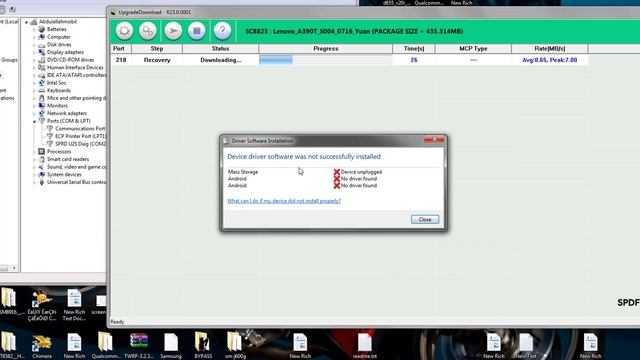Click the Batteries device icon
The image size is (640, 360).
(42, 29)
